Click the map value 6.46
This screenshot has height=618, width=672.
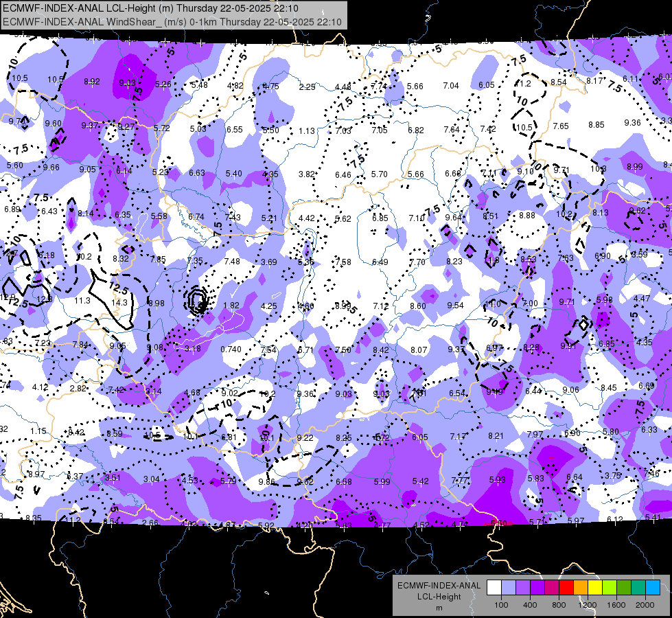[x=343, y=174]
